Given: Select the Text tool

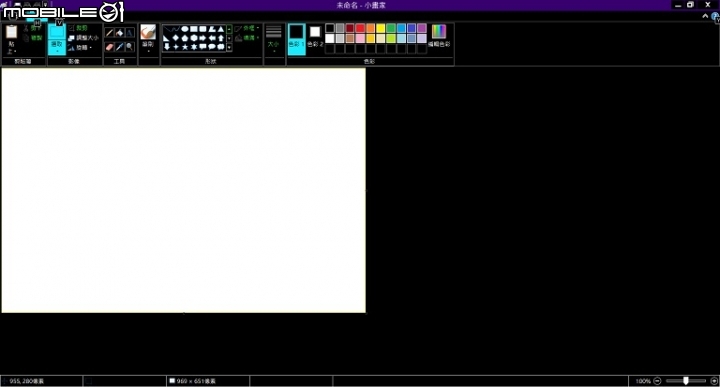Looking at the screenshot, I should [x=130, y=33].
